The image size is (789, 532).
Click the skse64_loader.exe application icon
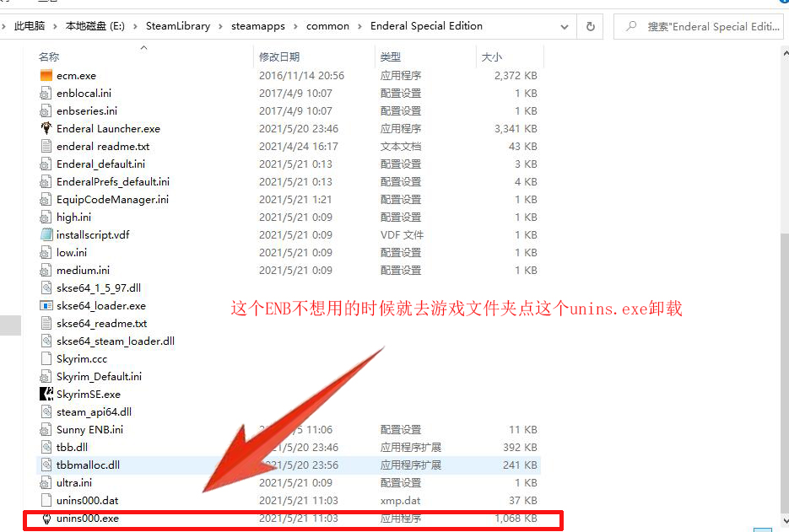(x=46, y=306)
